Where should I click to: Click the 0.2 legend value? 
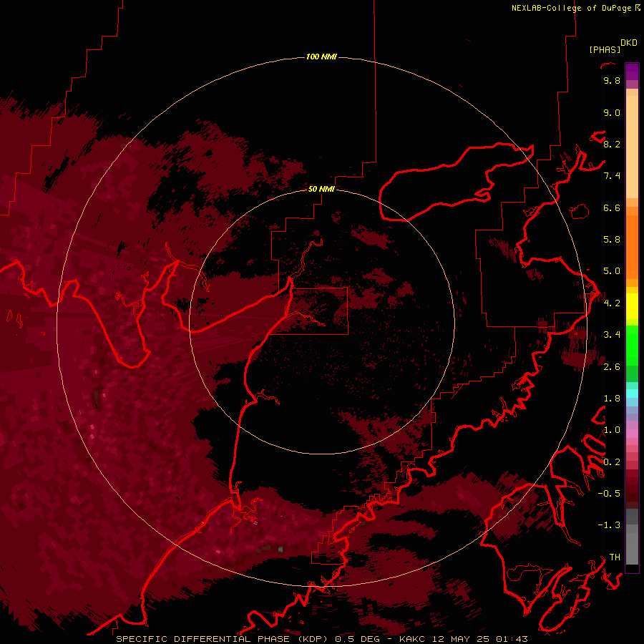coord(612,462)
